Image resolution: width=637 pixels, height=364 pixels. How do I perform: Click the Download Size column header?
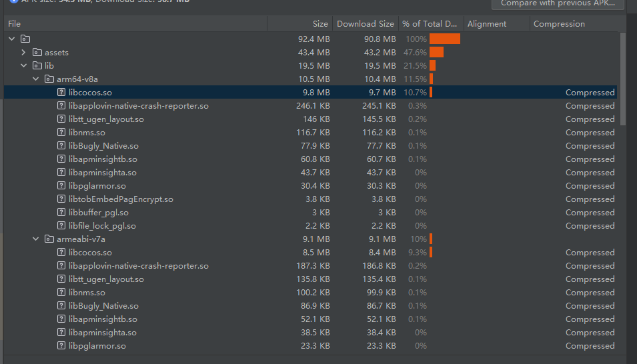coord(365,24)
